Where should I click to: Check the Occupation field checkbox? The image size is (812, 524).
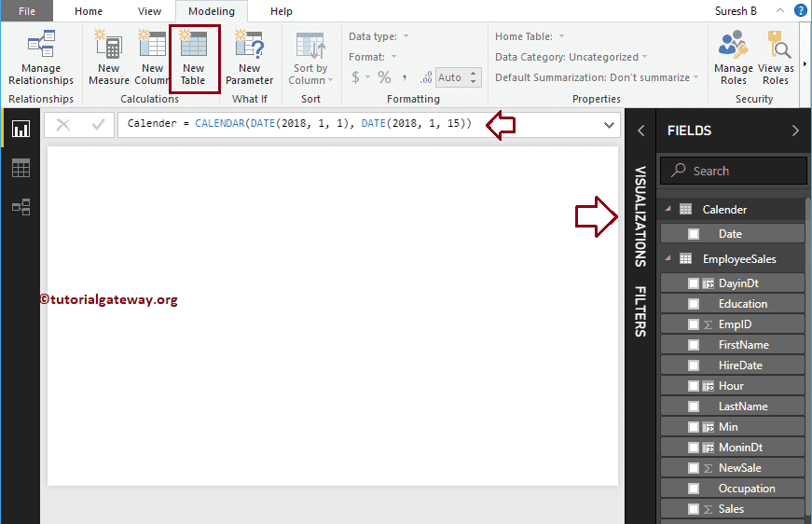click(694, 489)
